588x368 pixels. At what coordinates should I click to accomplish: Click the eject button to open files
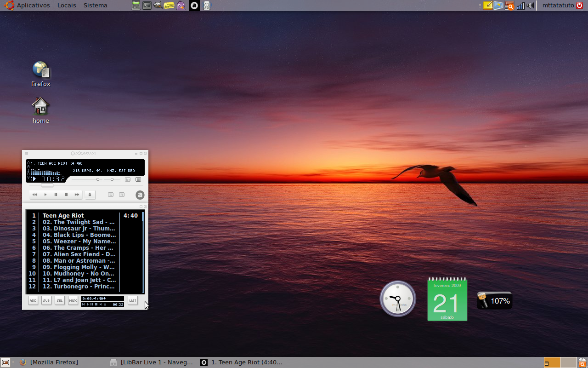90,195
